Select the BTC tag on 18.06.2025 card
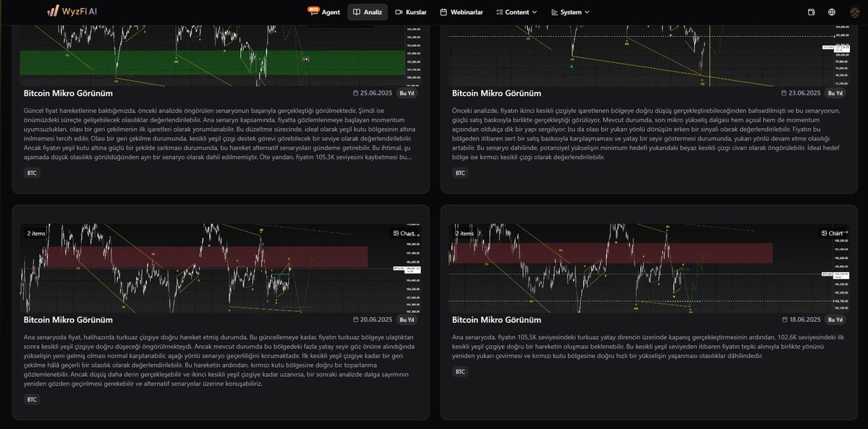868x429 pixels. click(460, 371)
